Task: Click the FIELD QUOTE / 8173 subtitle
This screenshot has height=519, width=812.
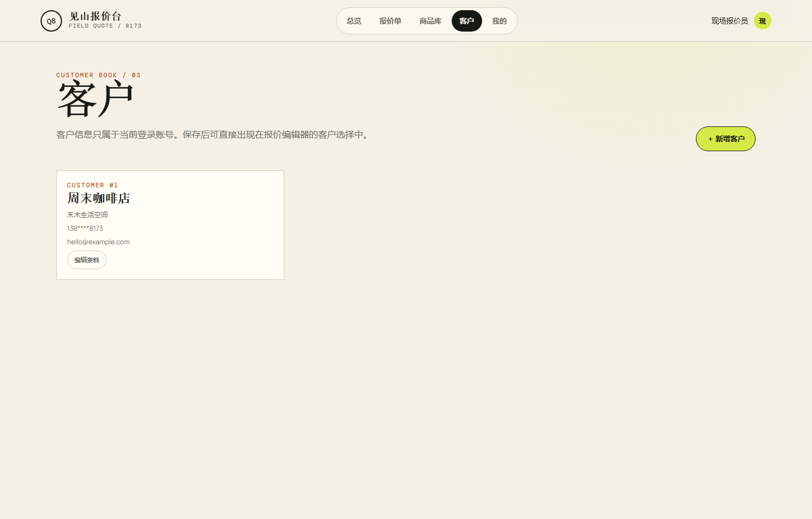Action: coord(105,26)
